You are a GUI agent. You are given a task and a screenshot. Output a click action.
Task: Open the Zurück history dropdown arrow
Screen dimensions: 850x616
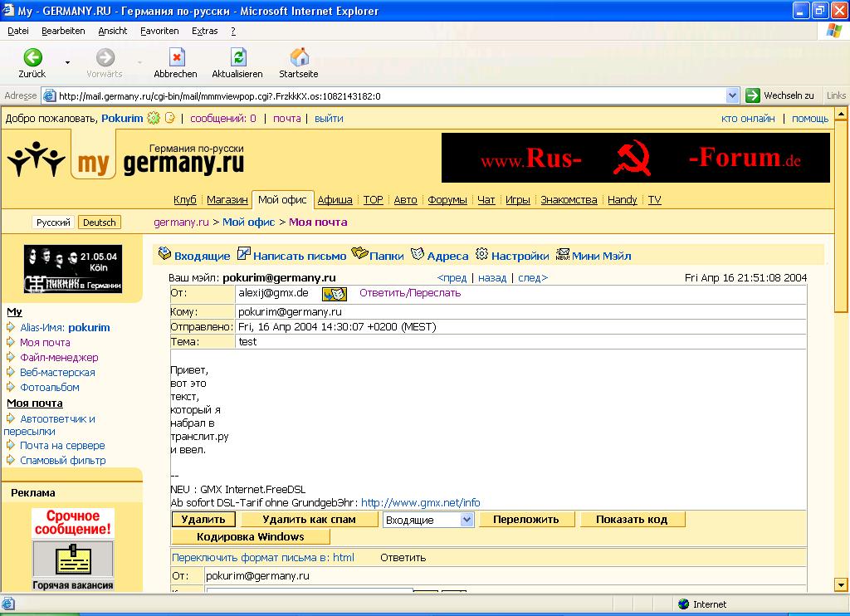[x=67, y=62]
